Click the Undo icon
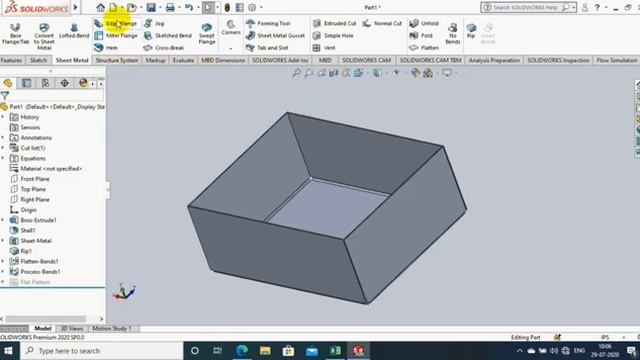The image size is (640, 360). click(x=189, y=7)
